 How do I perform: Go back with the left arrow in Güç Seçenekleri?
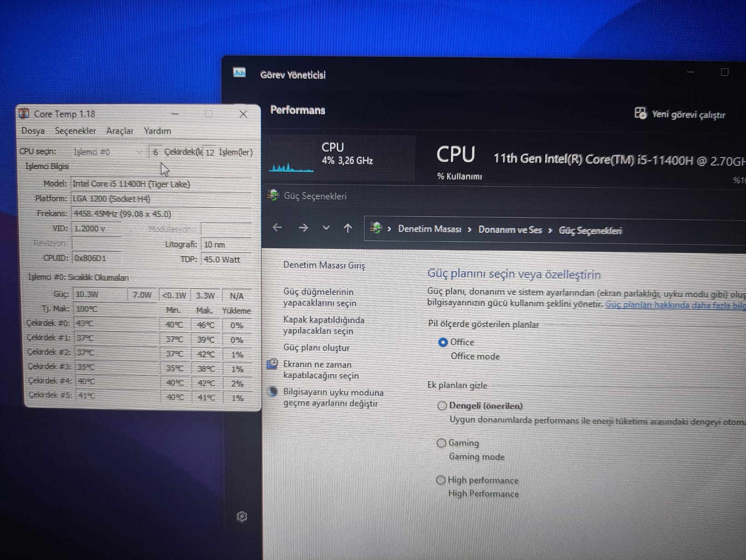click(277, 228)
